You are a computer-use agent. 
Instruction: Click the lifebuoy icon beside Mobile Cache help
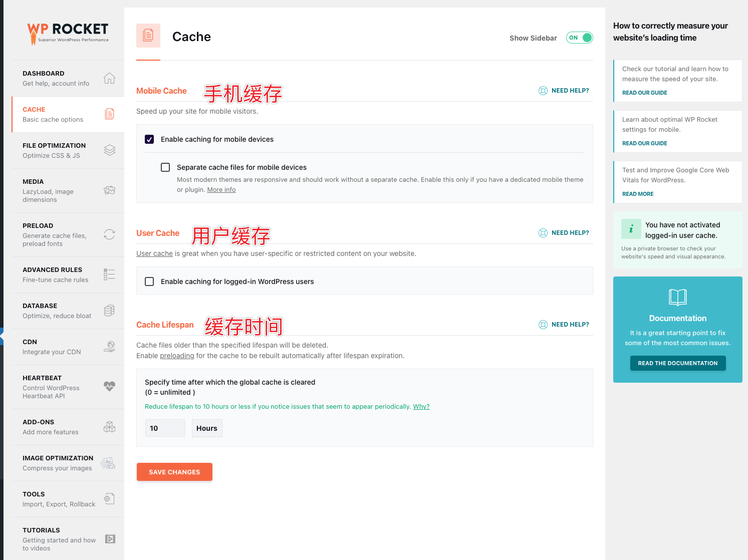(543, 91)
